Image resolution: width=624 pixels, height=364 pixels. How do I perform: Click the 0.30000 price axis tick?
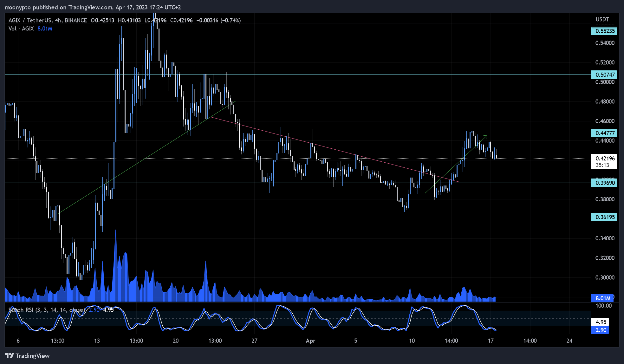point(605,277)
